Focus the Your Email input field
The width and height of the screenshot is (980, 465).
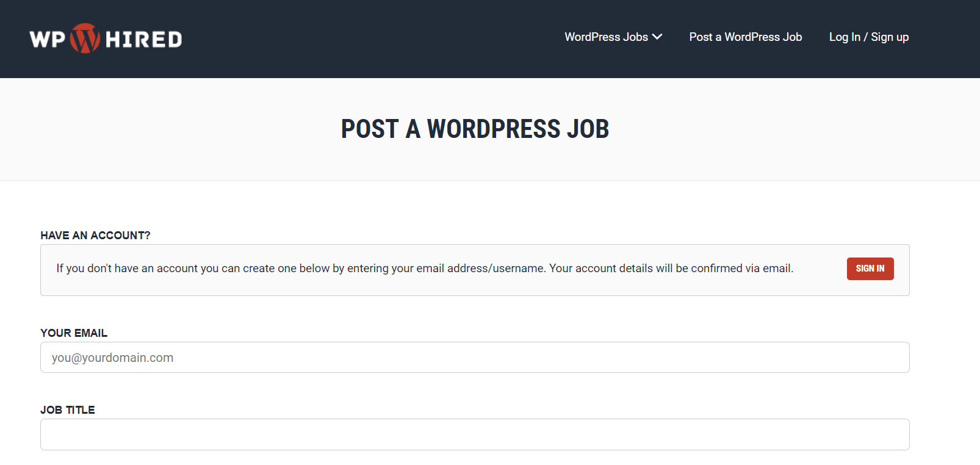(475, 358)
